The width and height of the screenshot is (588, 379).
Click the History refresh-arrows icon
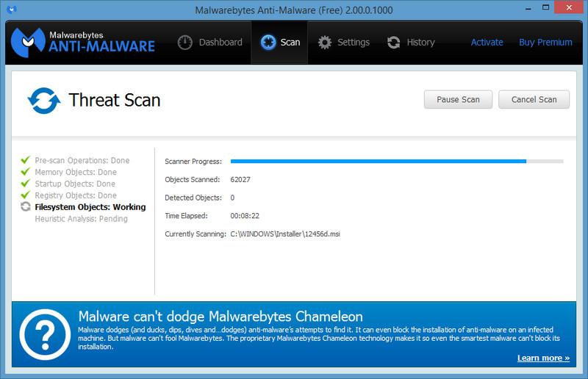[394, 43]
